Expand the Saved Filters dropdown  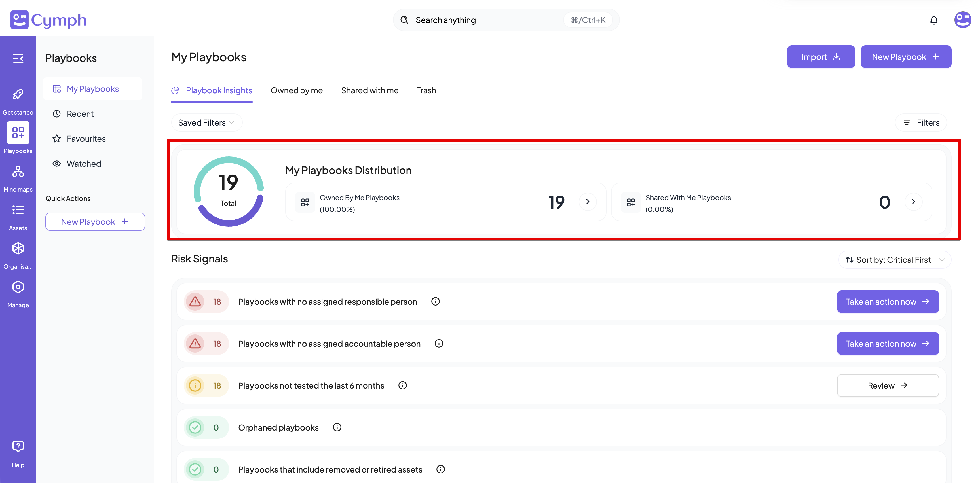(206, 122)
